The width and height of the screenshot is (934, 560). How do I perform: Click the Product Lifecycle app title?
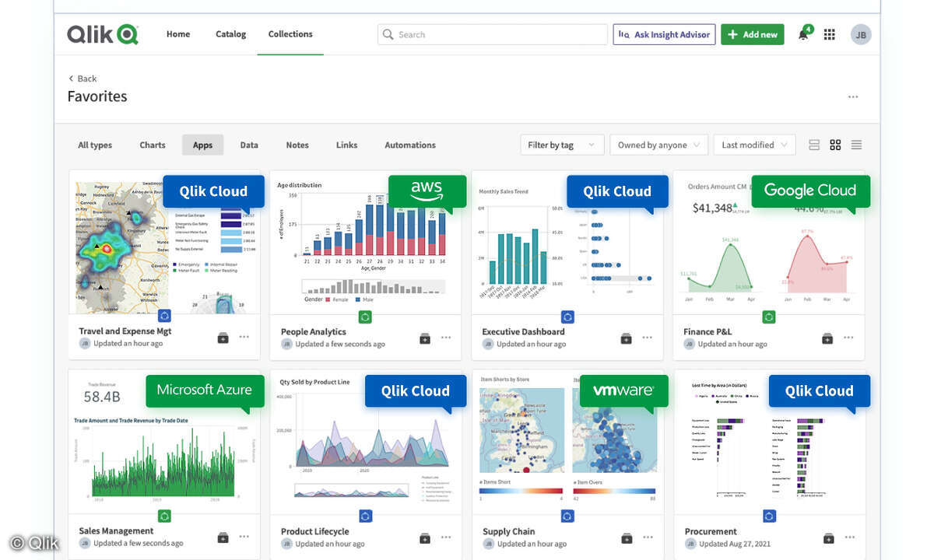pos(315,532)
